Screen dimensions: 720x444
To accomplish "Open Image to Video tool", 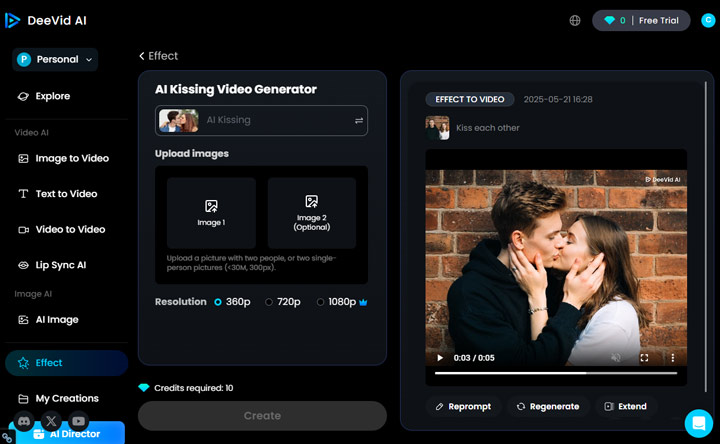I will point(63,158).
